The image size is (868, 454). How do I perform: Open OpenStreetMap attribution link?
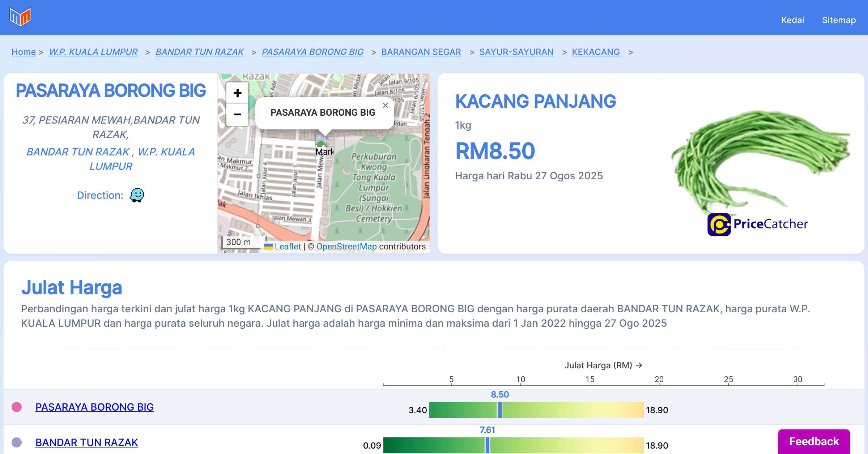coord(346,247)
